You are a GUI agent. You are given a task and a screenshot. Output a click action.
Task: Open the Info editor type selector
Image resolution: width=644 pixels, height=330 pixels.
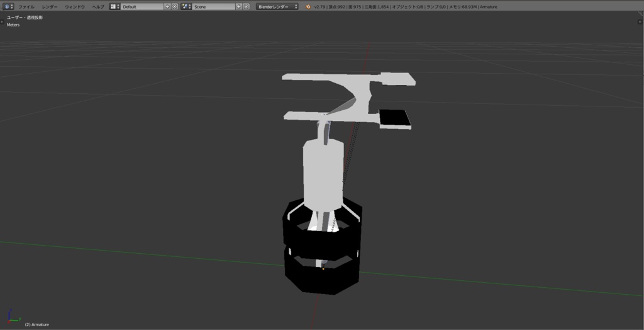[x=9, y=6]
